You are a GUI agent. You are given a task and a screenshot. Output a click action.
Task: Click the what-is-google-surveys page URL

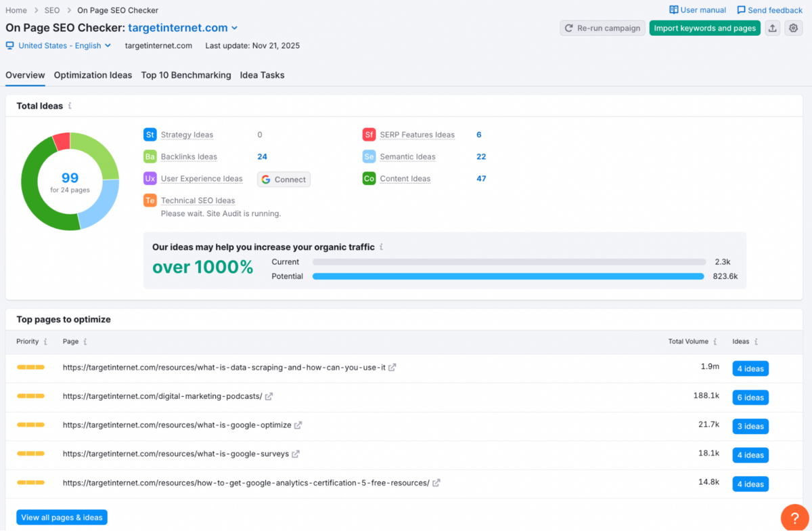click(176, 454)
